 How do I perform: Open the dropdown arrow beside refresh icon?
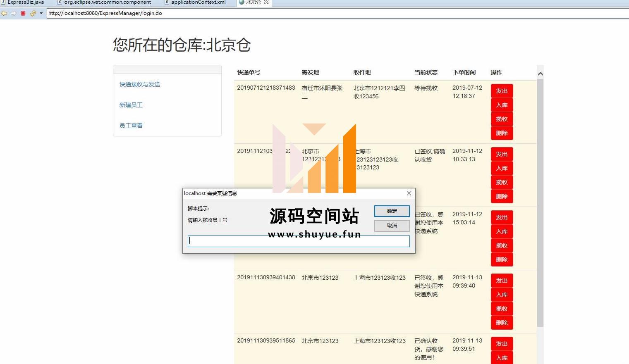pos(41,13)
